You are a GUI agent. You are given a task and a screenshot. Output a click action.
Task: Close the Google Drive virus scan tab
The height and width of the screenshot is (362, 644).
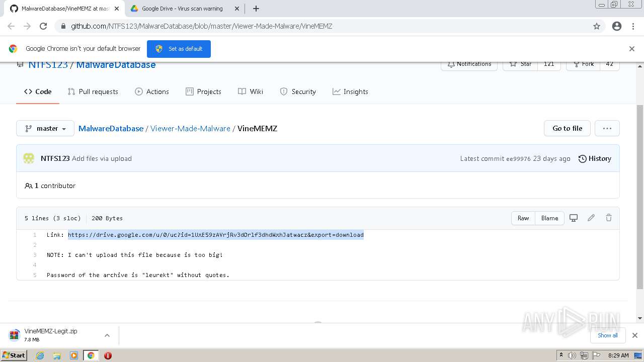[x=236, y=9]
